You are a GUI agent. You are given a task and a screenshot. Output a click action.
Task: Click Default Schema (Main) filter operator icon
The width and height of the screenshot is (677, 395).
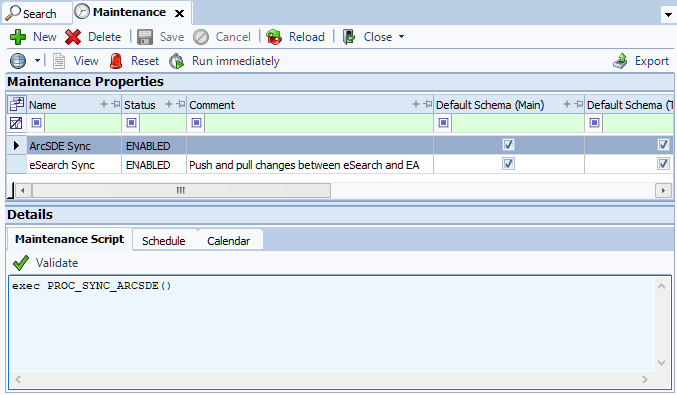(443, 123)
